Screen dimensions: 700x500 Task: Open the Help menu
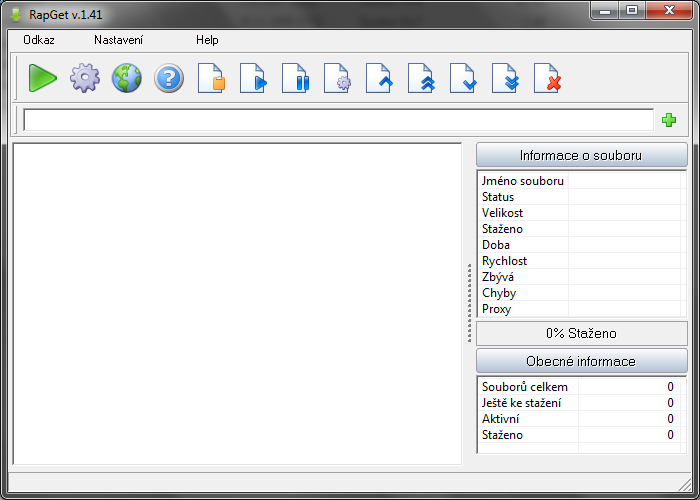207,40
